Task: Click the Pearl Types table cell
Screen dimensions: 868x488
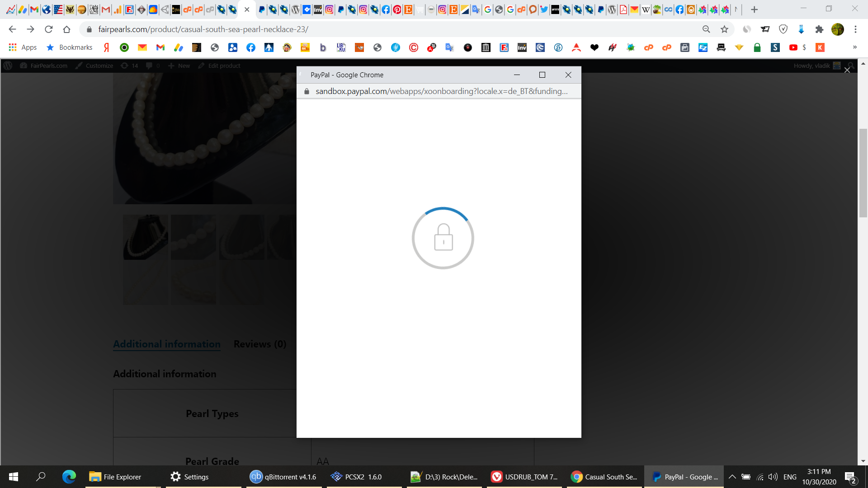Action: (x=212, y=413)
